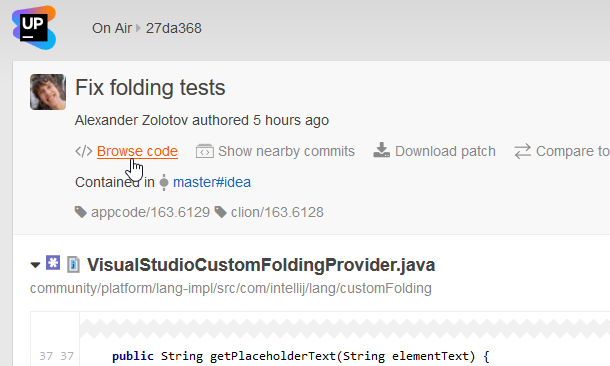Image resolution: width=610 pixels, height=366 pixels.
Task: Open VisualStudioCustomFoldingProvider.java file name
Action: pyautogui.click(x=261, y=265)
